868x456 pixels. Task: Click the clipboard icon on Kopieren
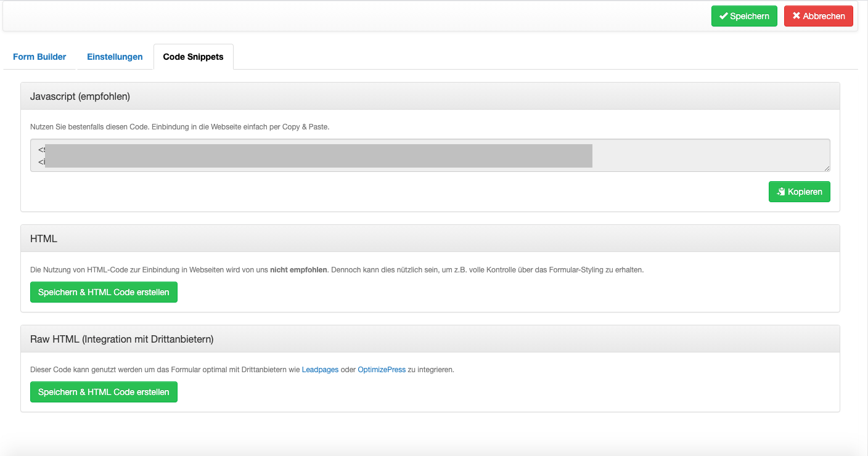(781, 192)
